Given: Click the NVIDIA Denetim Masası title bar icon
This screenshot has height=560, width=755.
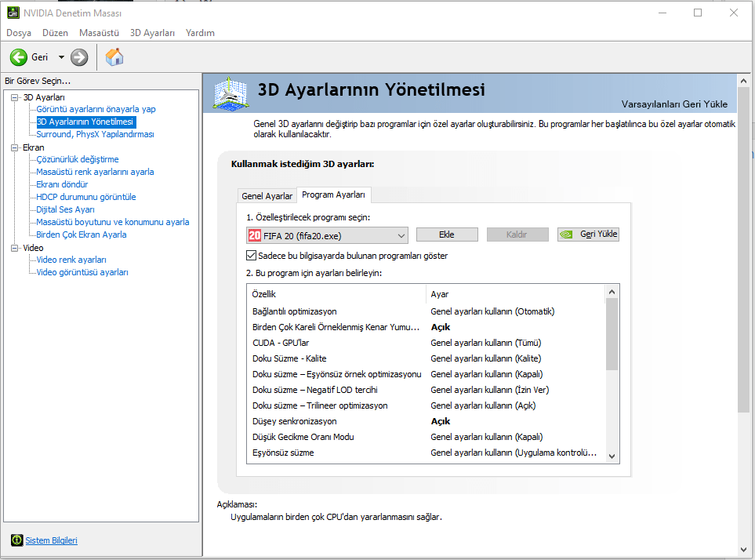Looking at the screenshot, I should click(13, 13).
